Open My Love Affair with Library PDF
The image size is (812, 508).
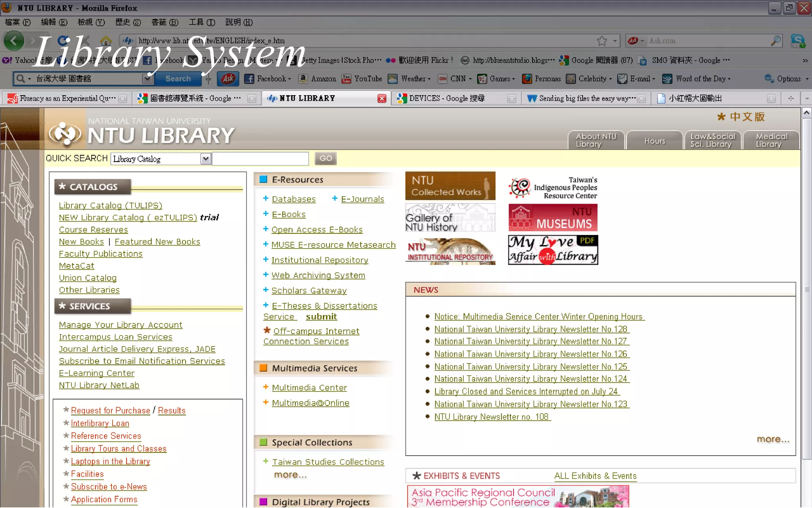pyautogui.click(x=553, y=250)
